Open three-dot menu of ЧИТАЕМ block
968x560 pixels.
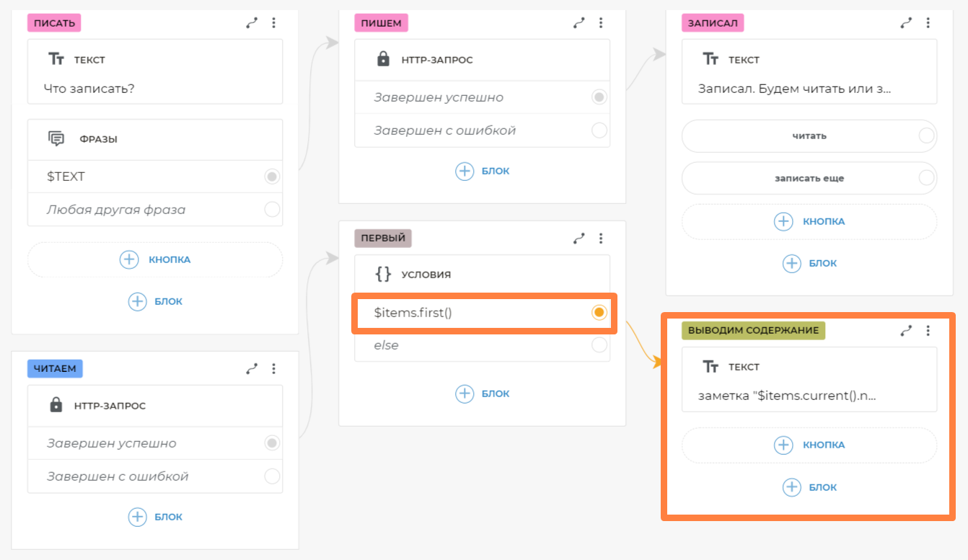273,369
